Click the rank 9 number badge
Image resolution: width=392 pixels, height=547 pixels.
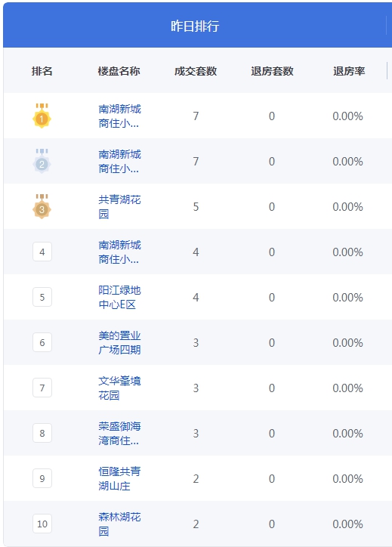(x=42, y=478)
